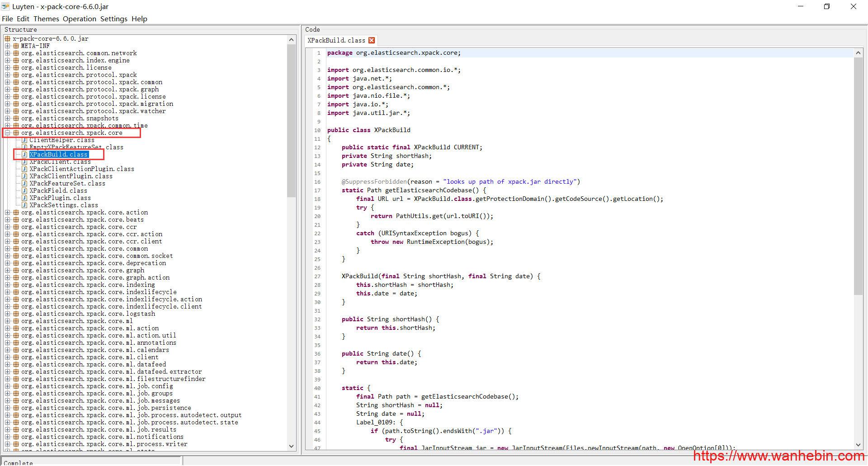
Task: Click the XPackBuild.class file icon
Action: point(24,155)
